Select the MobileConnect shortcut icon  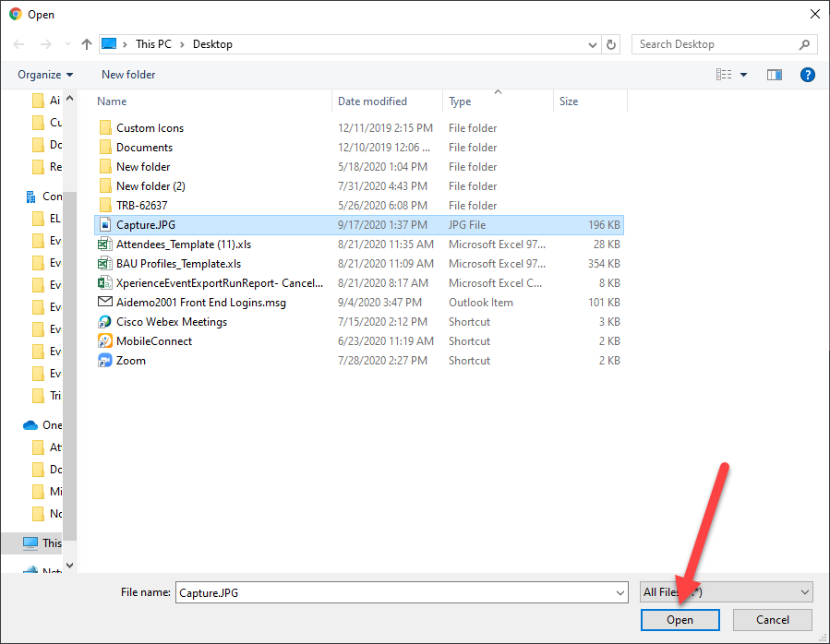(105, 341)
